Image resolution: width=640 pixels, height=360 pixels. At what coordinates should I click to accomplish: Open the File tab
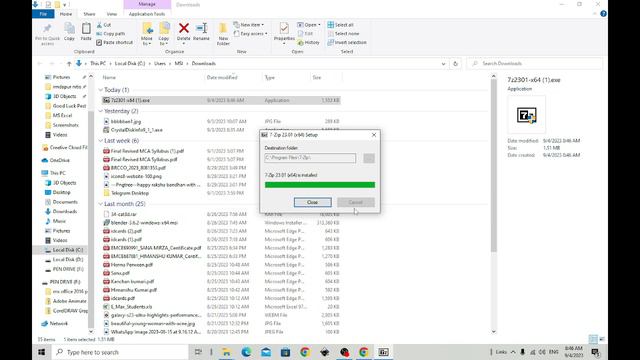pyautogui.click(x=43, y=14)
